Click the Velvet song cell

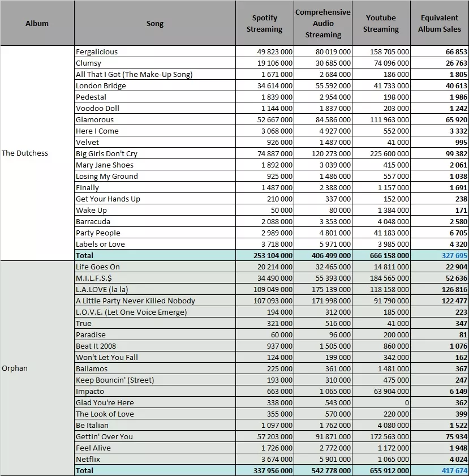(154, 142)
